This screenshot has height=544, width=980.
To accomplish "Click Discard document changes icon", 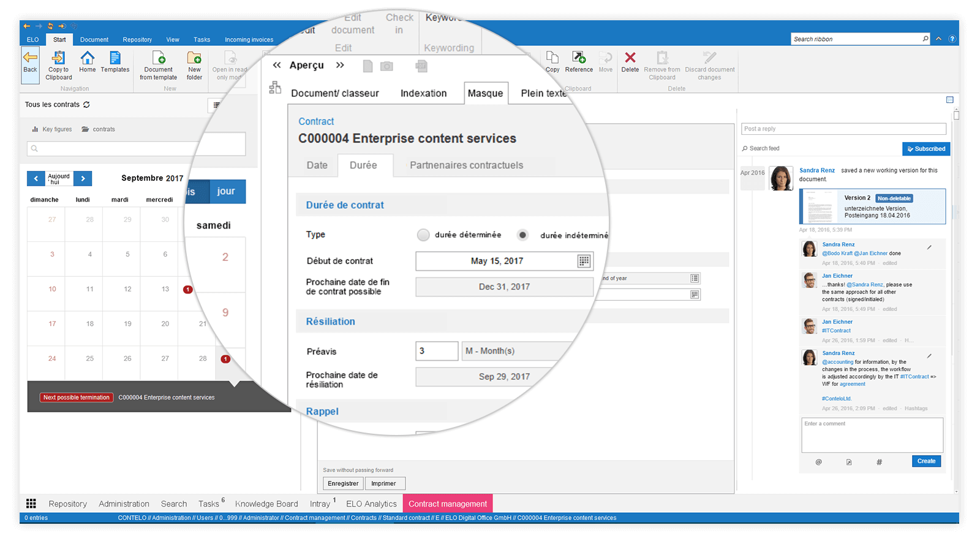I will tap(710, 58).
